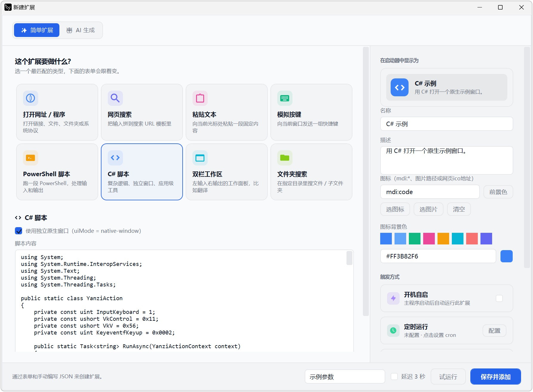Click the window icon on 双栏工作区 card
The image size is (533, 392).
pos(200,158)
